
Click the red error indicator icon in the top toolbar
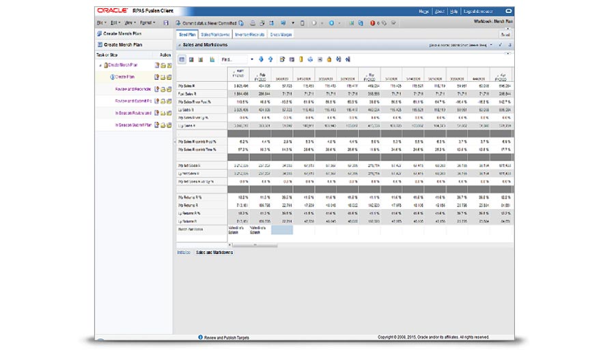click(x=373, y=23)
